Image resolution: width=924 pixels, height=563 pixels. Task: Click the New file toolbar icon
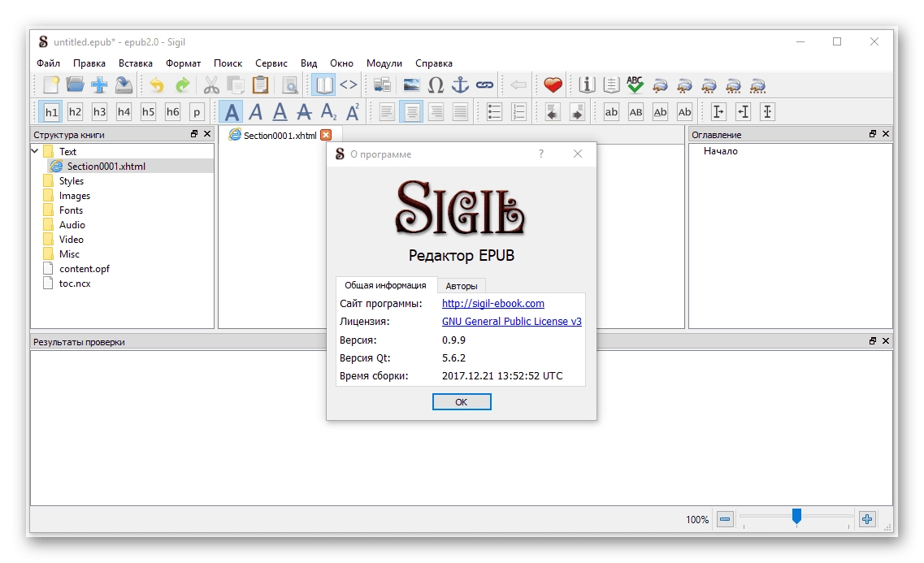point(51,85)
